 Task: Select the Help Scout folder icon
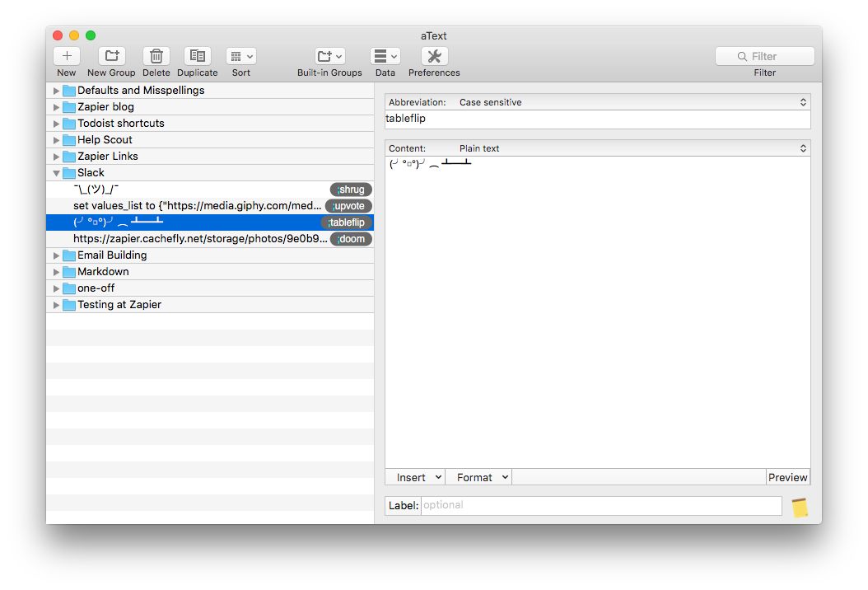point(69,140)
